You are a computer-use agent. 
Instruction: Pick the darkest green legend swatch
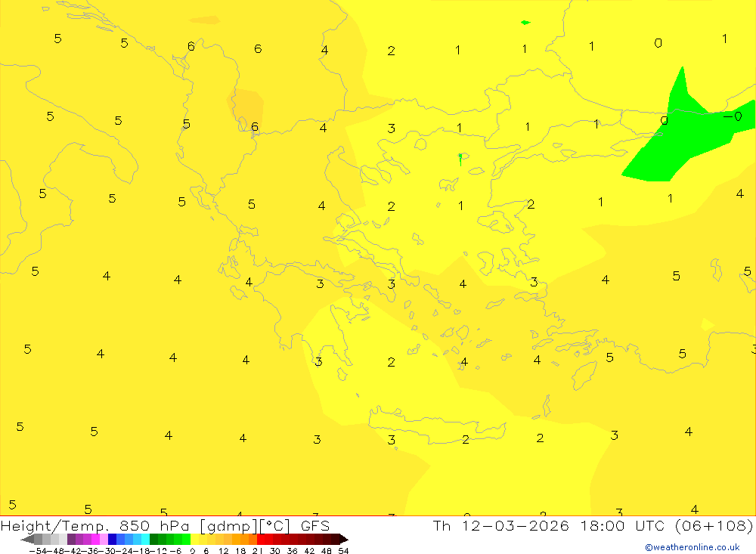click(153, 540)
